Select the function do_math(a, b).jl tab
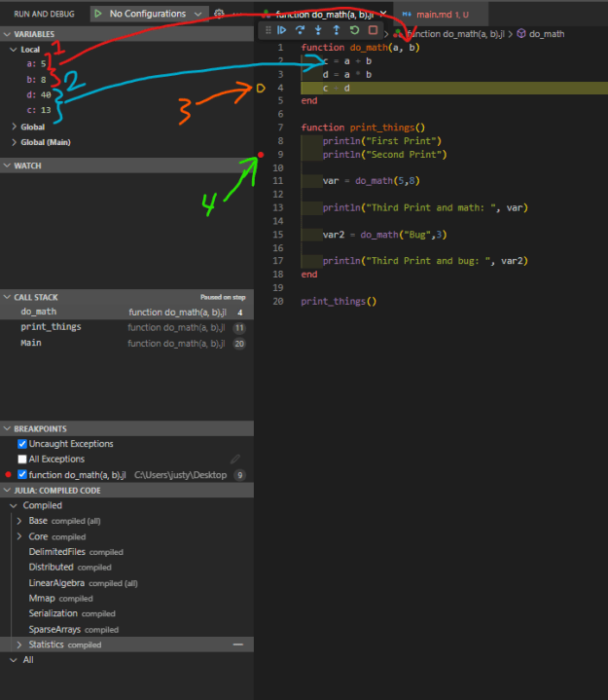Viewport: 608px width, 700px height. pos(323,15)
